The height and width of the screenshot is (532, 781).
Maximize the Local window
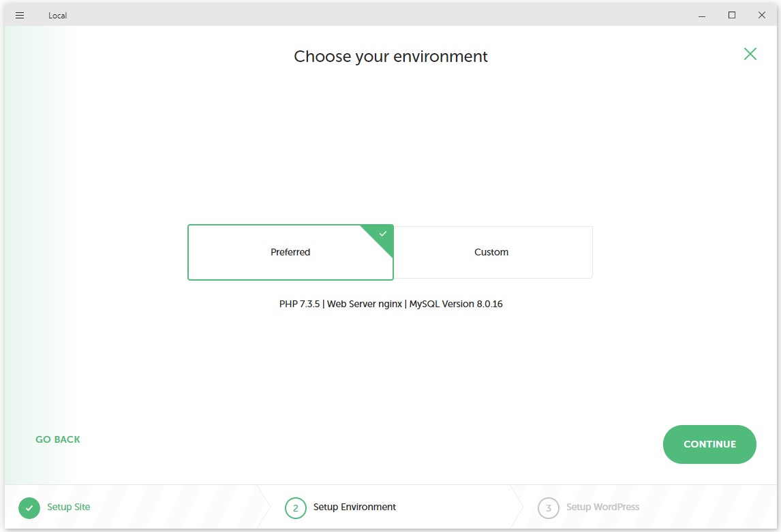[732, 15]
